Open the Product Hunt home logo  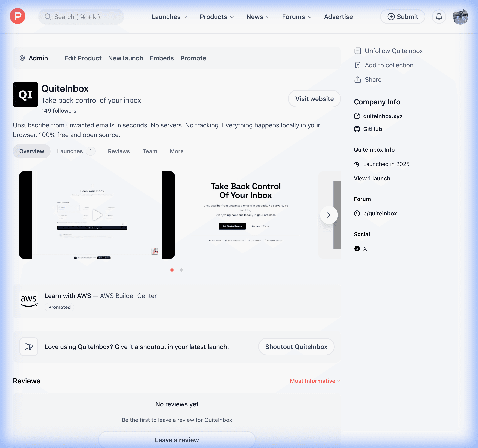pyautogui.click(x=17, y=16)
